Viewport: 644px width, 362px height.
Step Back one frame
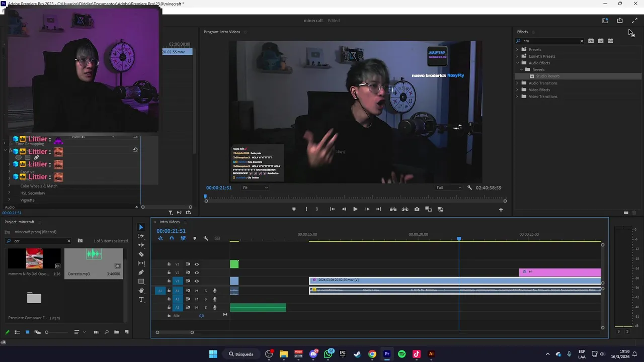(344, 209)
